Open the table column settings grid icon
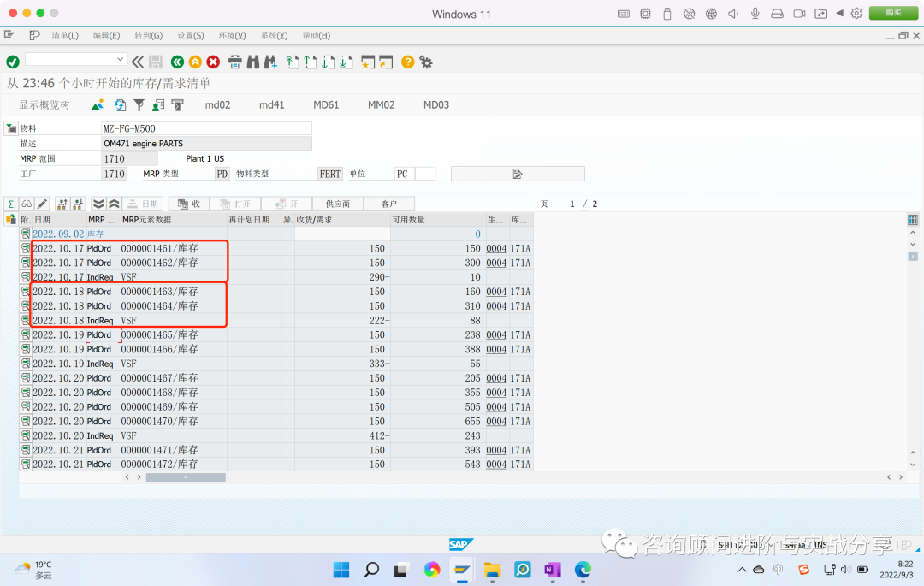This screenshot has width=924, height=586. 912,220
